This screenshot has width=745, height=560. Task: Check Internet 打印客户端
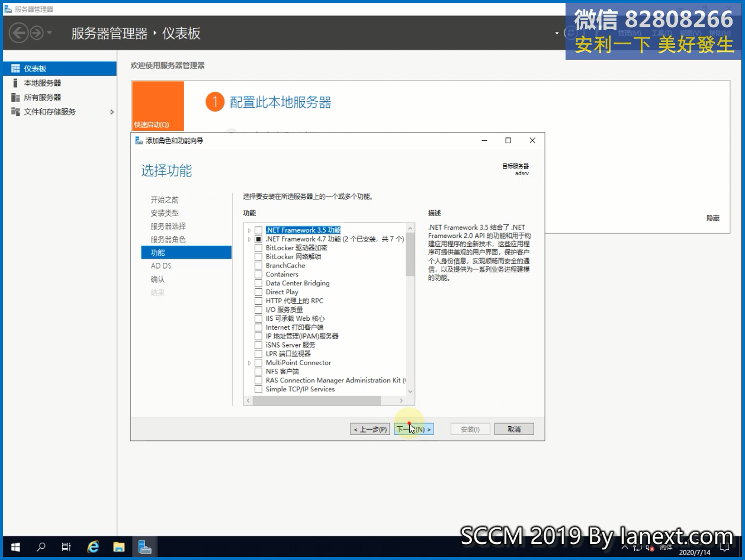tap(258, 327)
